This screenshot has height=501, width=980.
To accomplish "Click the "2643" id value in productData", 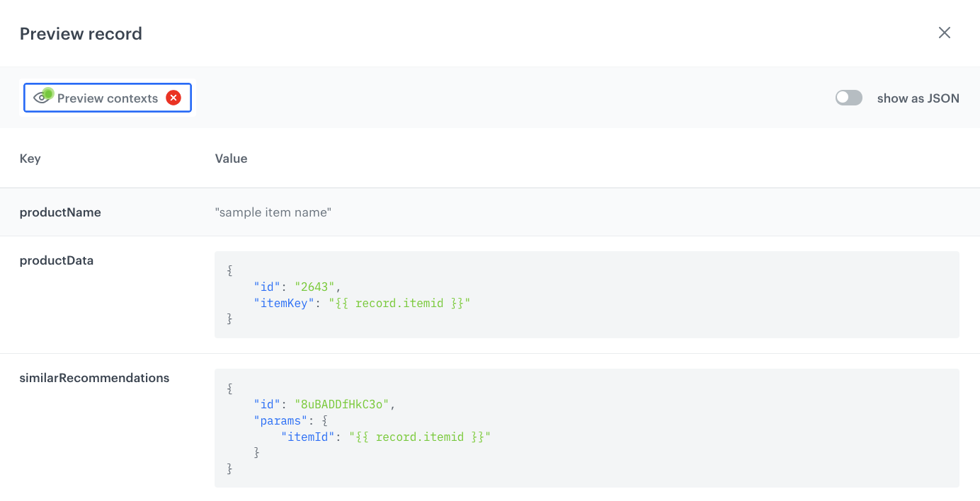I will [314, 287].
